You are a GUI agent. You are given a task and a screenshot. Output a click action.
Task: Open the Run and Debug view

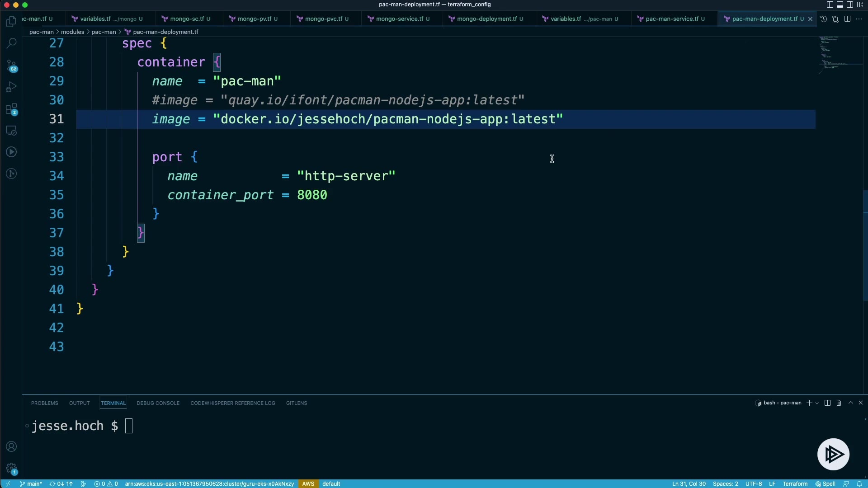pos(11,87)
